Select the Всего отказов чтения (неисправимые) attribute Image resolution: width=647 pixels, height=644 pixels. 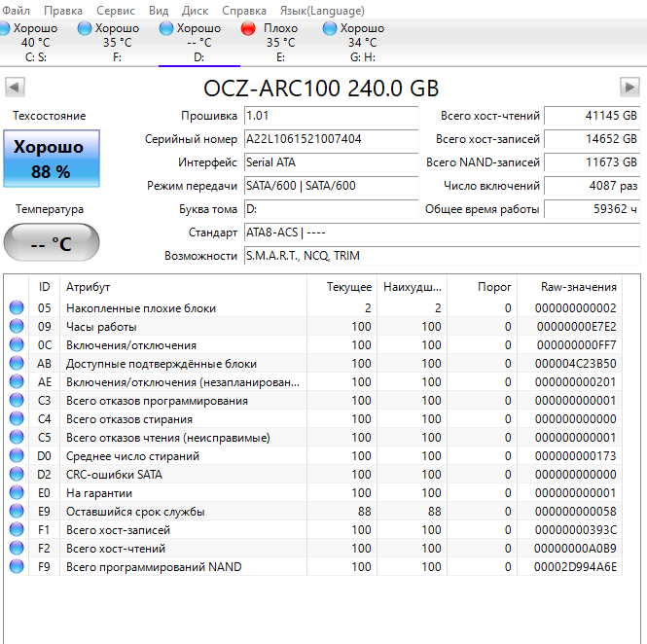click(168, 438)
